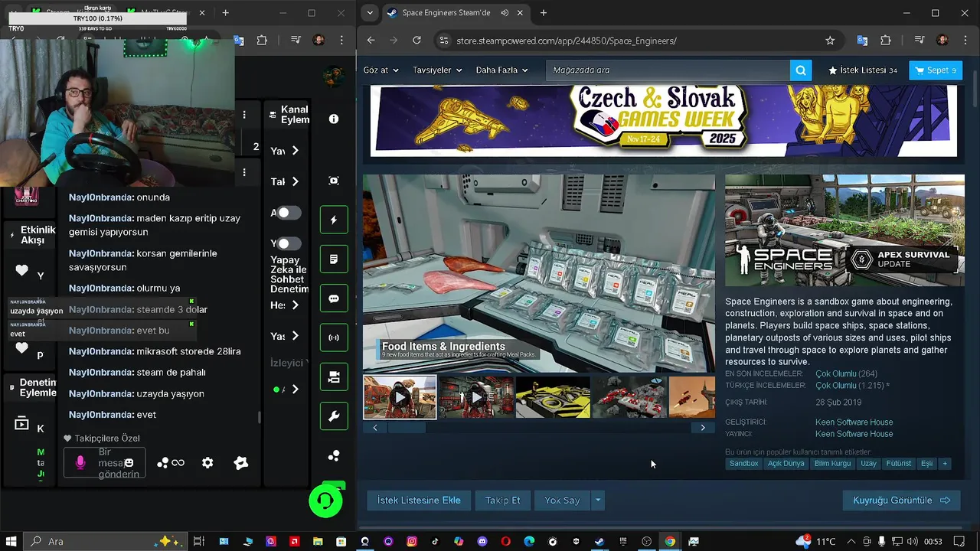
Task: Open Discord from the Windows taskbar
Action: [x=482, y=541]
